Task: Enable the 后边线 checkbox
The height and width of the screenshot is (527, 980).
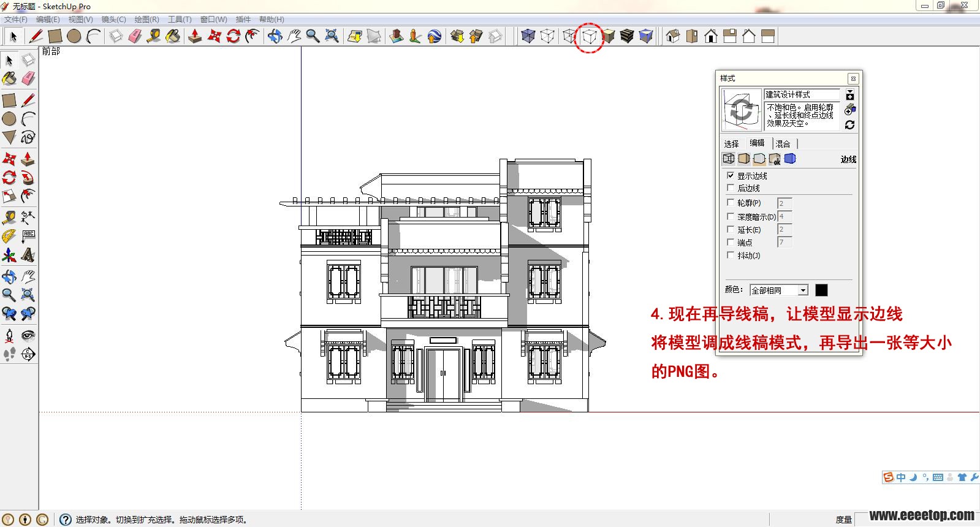Action: (x=731, y=188)
